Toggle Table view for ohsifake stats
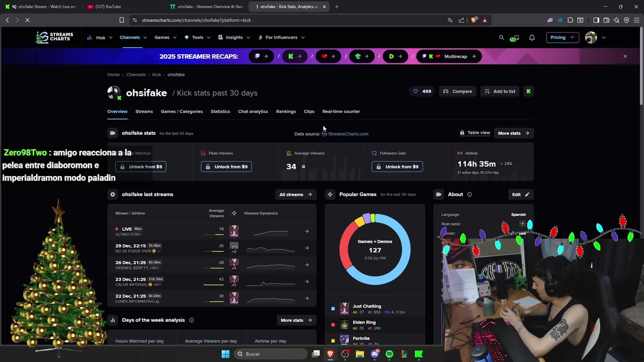 click(475, 133)
